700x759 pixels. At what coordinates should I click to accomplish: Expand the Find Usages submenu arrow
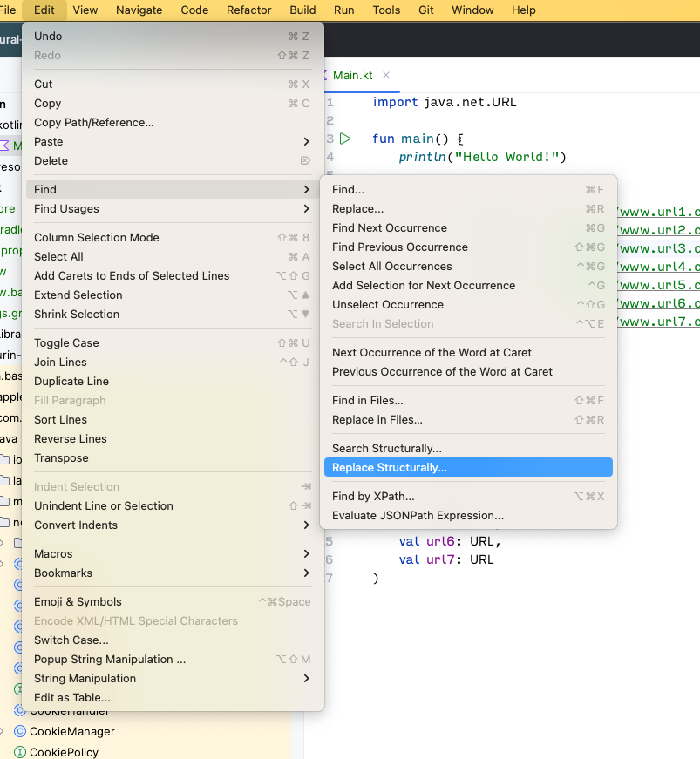click(306, 208)
